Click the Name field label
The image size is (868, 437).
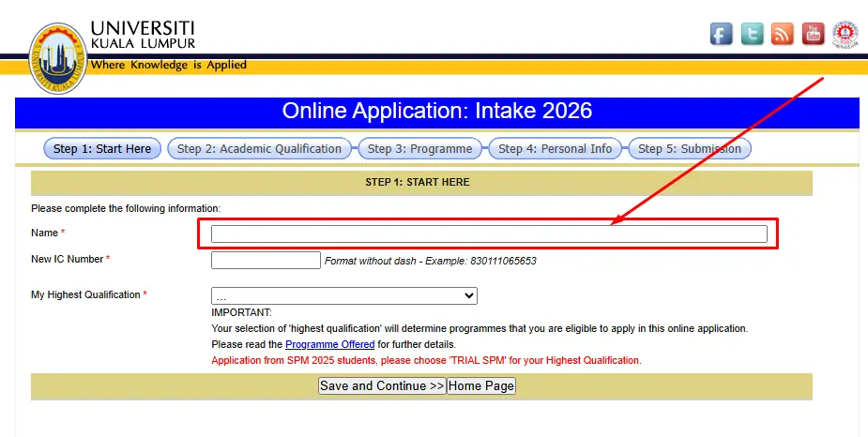[x=44, y=233]
